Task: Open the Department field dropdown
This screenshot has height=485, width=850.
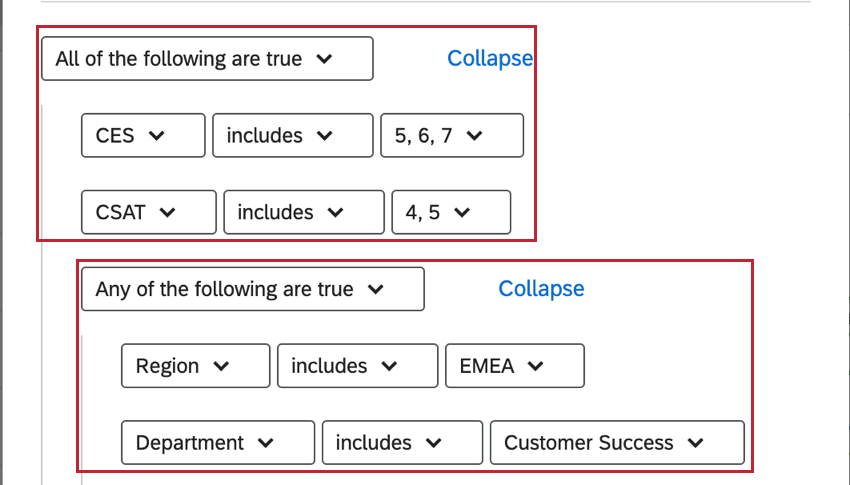Action: tap(217, 443)
